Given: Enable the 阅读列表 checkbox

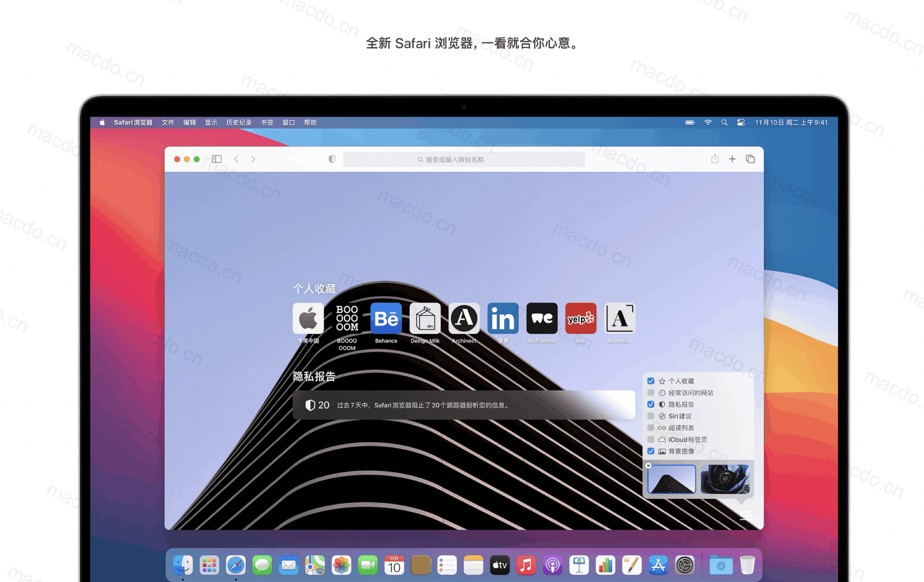Looking at the screenshot, I should click(651, 428).
